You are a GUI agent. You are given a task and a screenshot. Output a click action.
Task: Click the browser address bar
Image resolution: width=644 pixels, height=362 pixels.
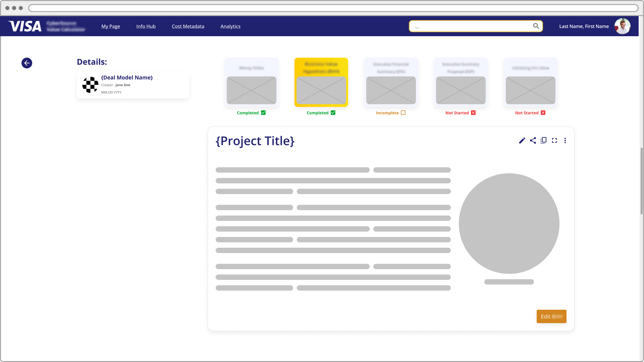click(333, 8)
